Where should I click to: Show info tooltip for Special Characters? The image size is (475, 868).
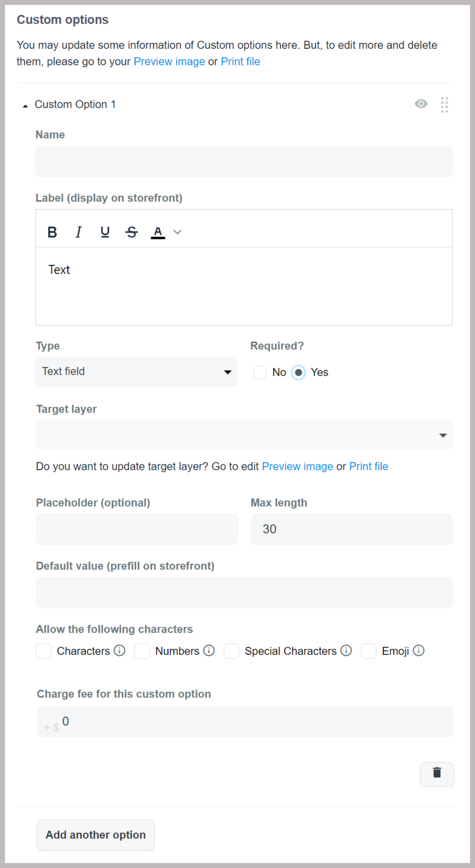pyautogui.click(x=346, y=650)
